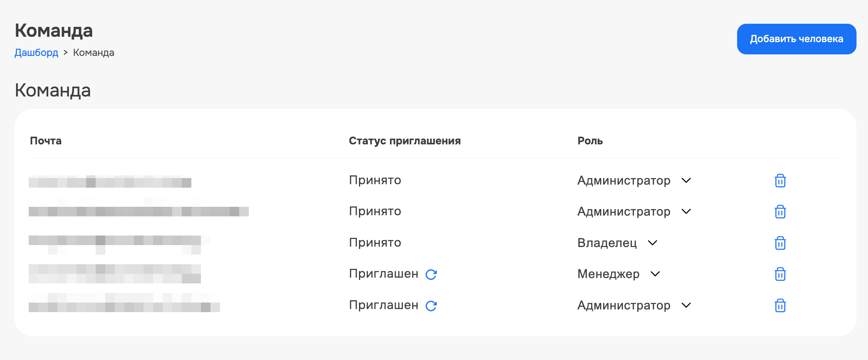
Task: Click the first blurred email address
Action: pos(110,182)
